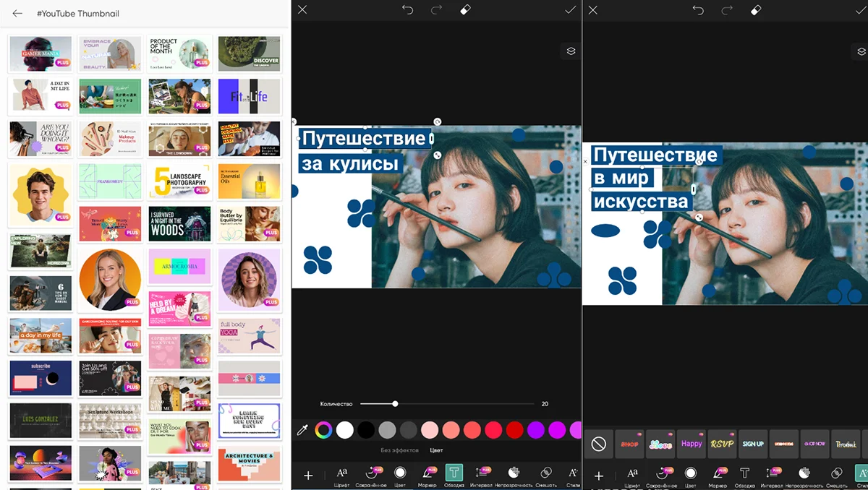Close the 'за кулисы' editor with the X
The height and width of the screenshot is (490, 868).
pos(302,10)
